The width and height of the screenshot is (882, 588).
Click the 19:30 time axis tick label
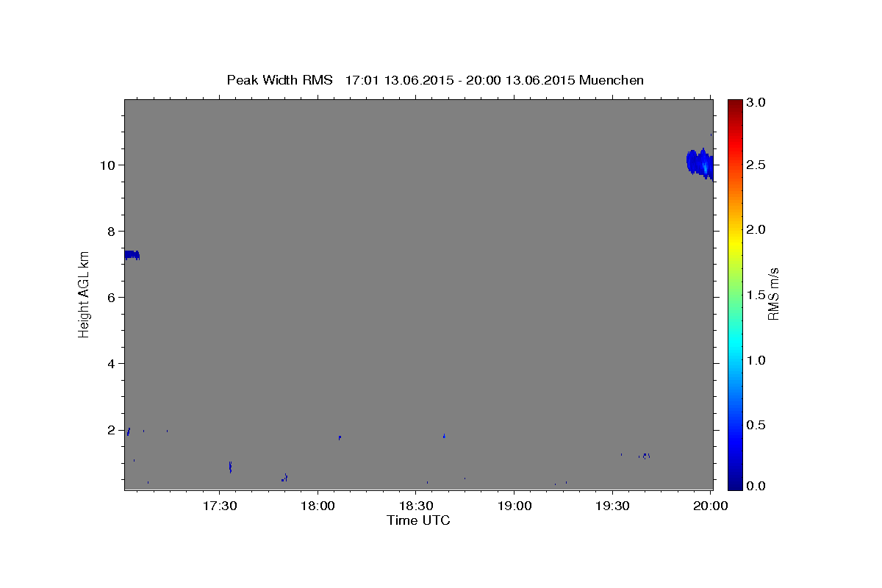click(612, 506)
